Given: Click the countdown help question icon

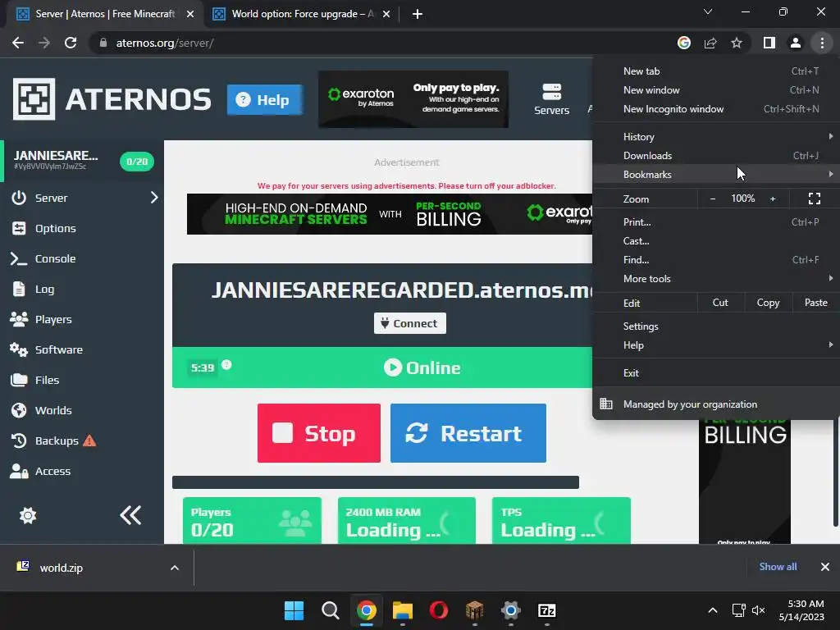Looking at the screenshot, I should pos(226,365).
